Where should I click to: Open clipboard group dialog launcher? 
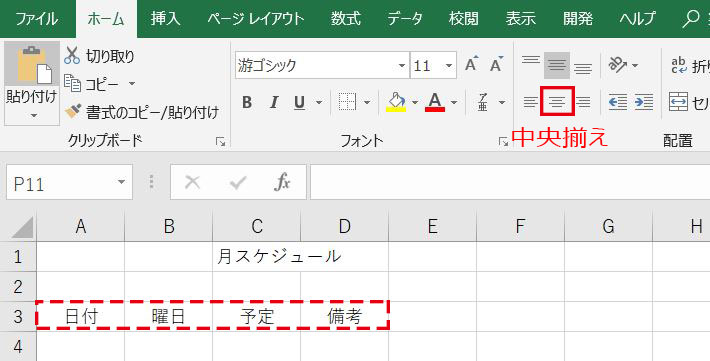pyautogui.click(x=221, y=142)
